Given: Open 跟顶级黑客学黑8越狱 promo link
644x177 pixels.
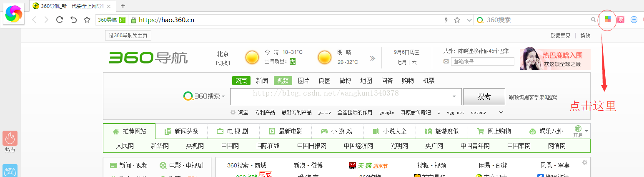Looking at the screenshot, I should click(533, 97).
